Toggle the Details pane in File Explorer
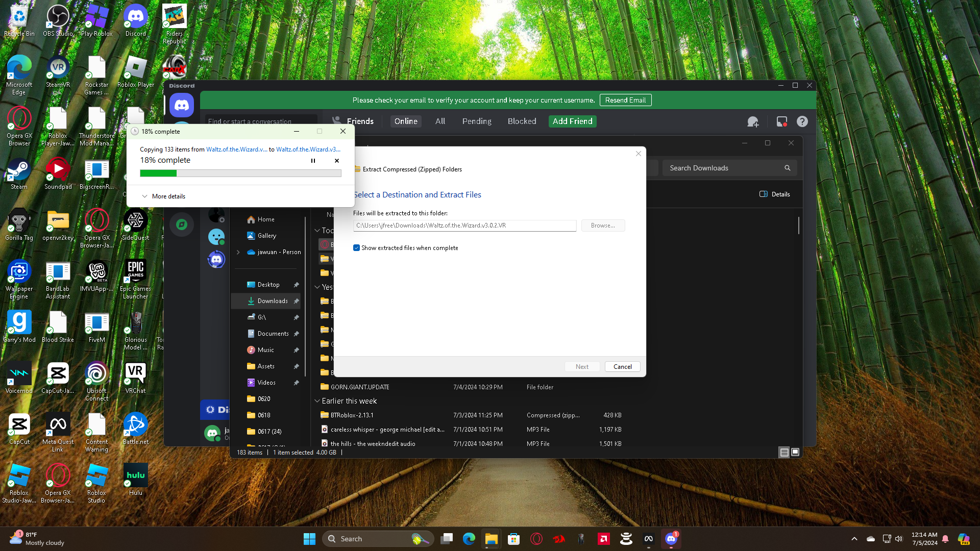The image size is (980, 551). click(775, 194)
